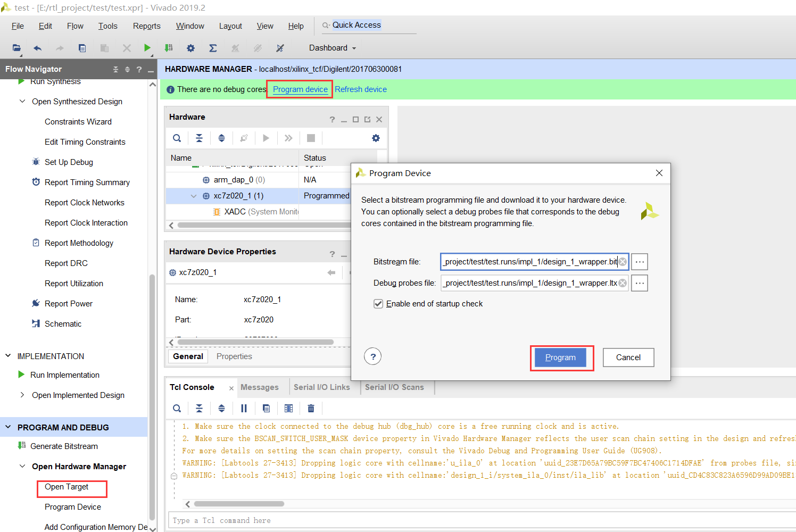
Task: Open Hardware panel settings gear
Action: 376,138
